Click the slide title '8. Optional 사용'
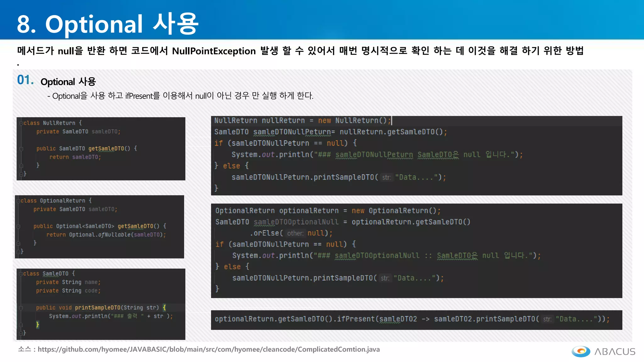 [108, 24]
